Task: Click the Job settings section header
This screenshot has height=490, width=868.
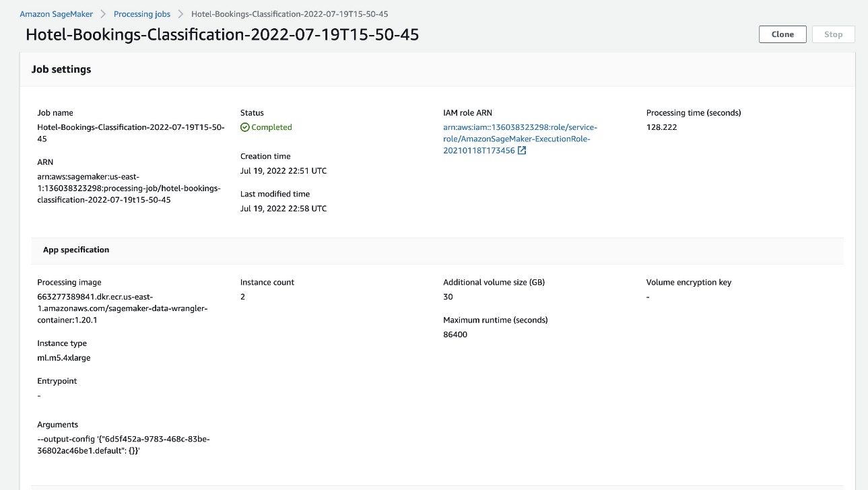Action: click(x=61, y=69)
